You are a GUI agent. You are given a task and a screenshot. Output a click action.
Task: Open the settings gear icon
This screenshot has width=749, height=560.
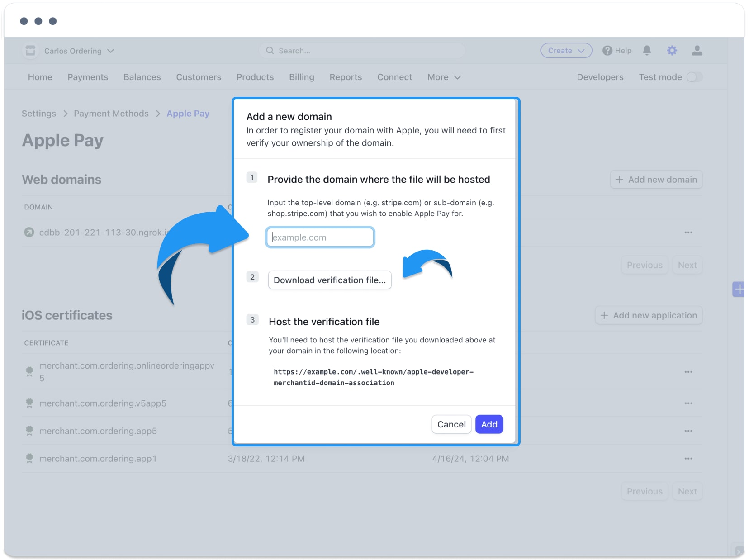pos(672,50)
